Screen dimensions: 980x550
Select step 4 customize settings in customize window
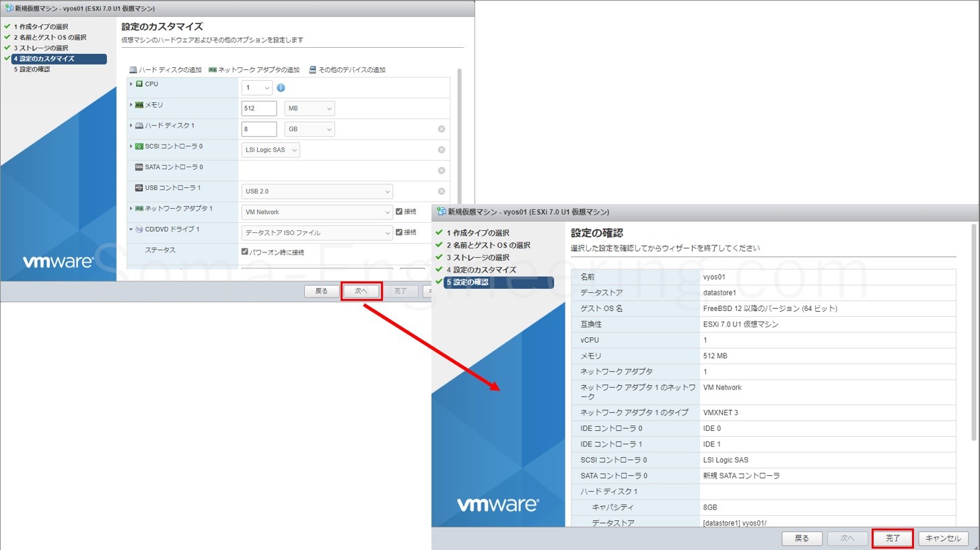click(59, 59)
